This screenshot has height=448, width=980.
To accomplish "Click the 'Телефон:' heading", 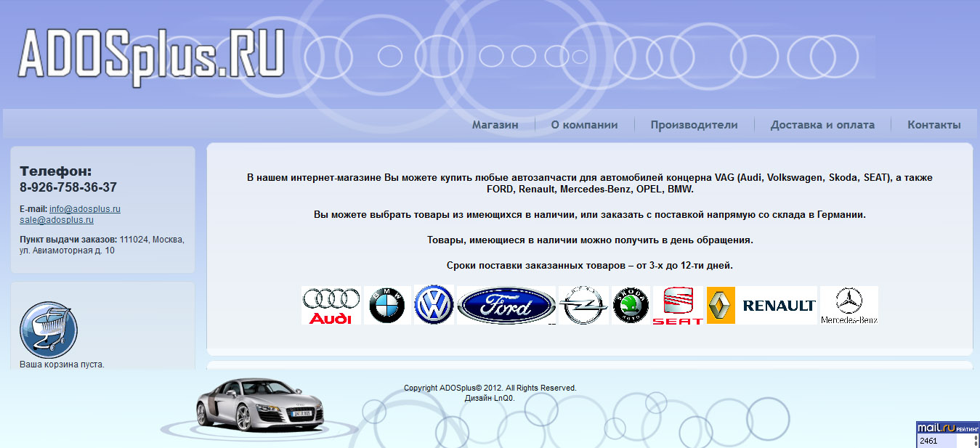I will click(x=56, y=171).
